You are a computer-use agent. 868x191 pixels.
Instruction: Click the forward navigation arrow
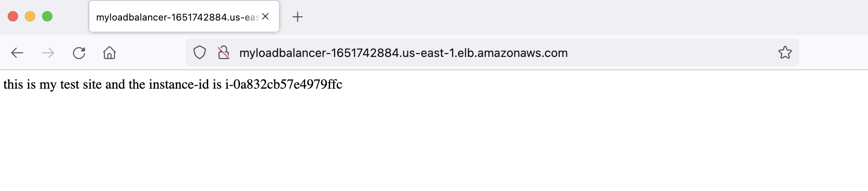tap(48, 53)
